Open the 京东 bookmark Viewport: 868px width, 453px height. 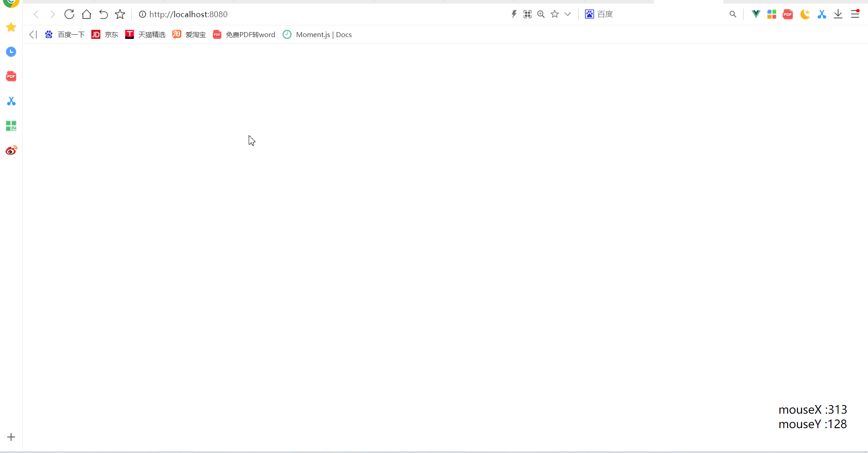105,35
